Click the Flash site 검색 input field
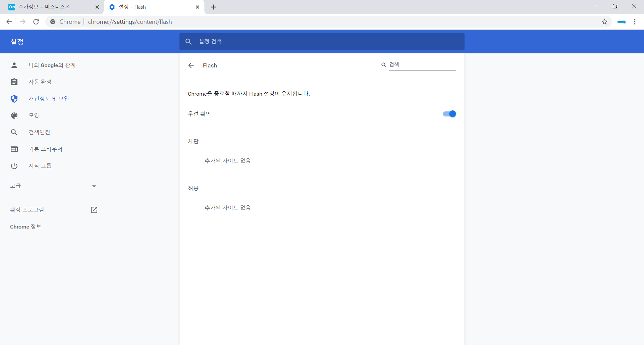 422,65
